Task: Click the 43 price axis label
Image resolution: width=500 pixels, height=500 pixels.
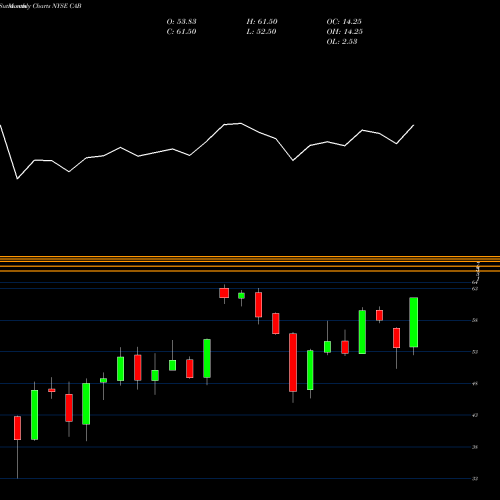Action: 475,415
